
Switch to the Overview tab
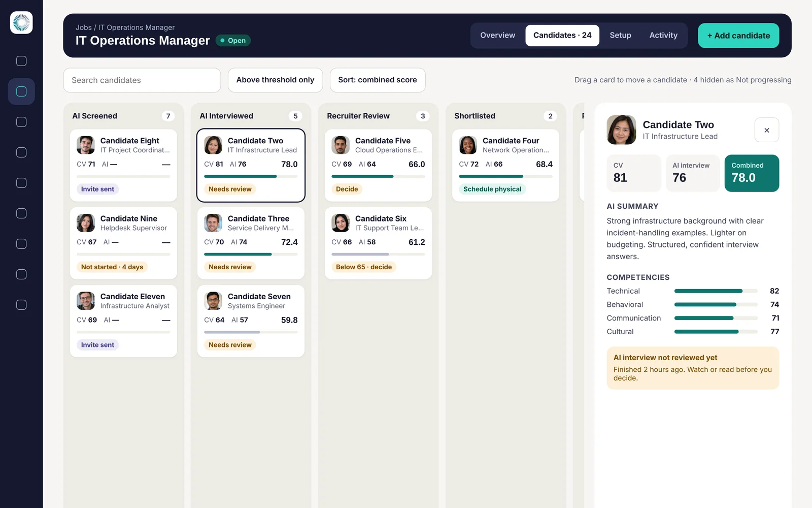[497, 36]
